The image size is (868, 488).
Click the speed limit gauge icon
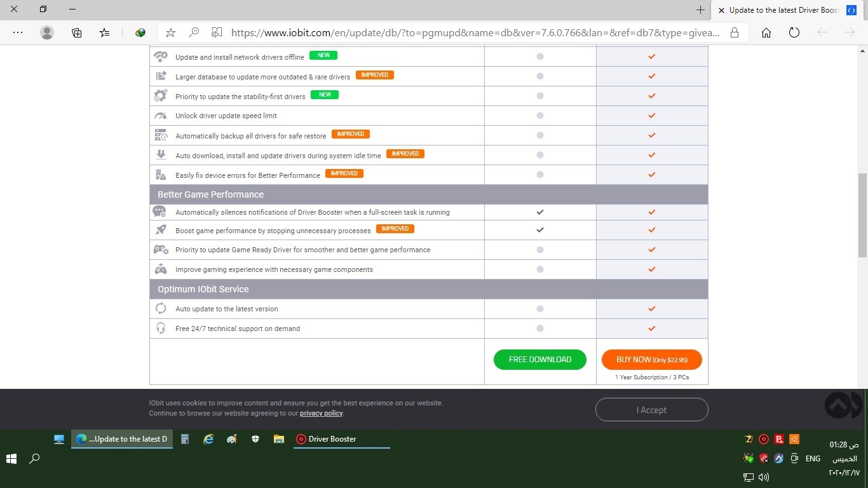pyautogui.click(x=161, y=116)
